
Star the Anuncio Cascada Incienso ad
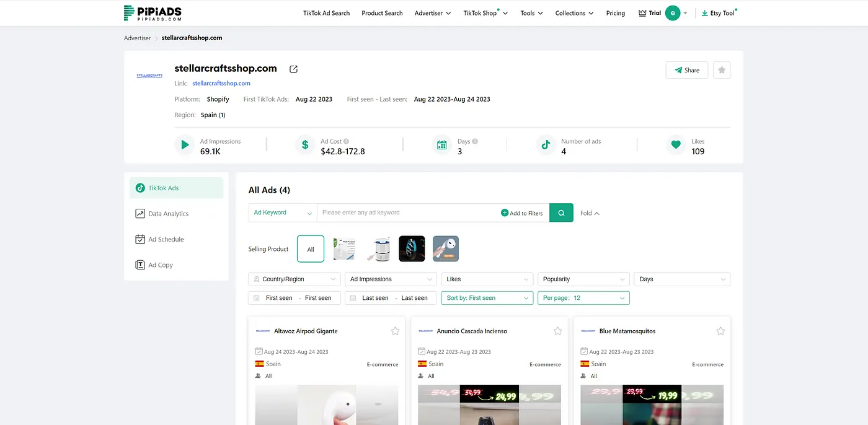pos(557,331)
